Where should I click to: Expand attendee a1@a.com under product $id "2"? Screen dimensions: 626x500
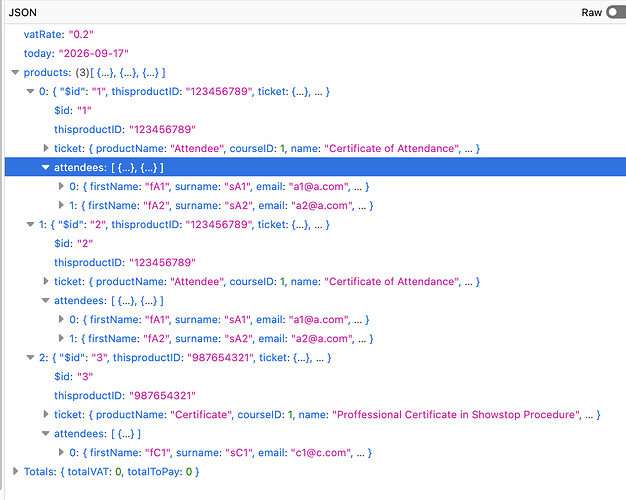coord(61,319)
